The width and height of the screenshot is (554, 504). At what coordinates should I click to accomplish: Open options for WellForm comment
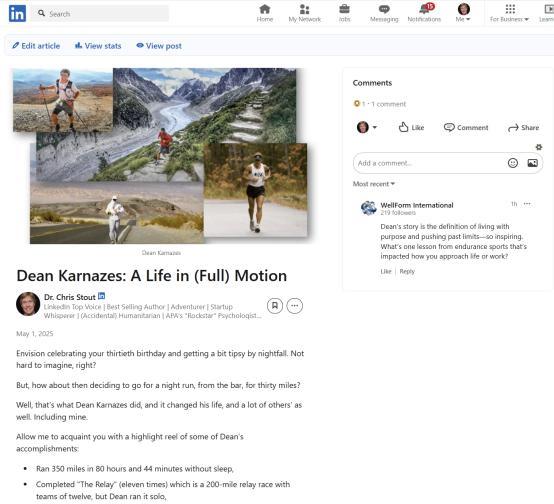click(527, 204)
